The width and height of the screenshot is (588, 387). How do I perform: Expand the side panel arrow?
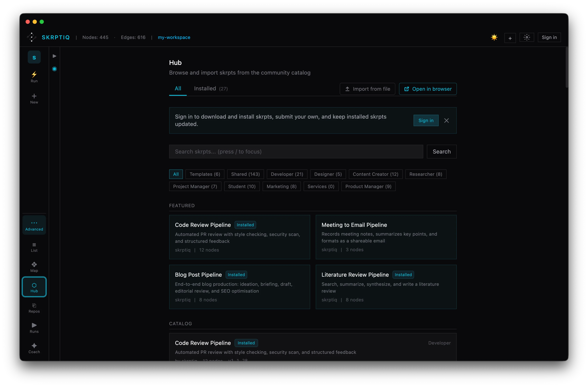click(54, 56)
